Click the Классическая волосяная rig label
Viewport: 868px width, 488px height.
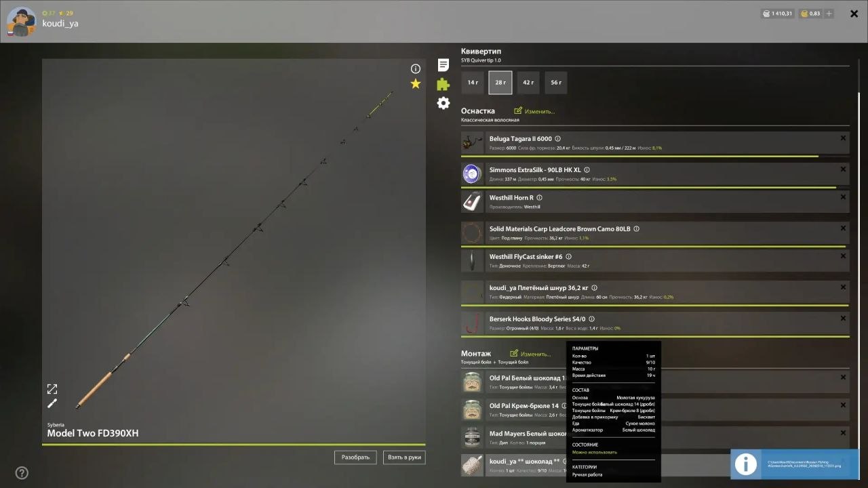[x=490, y=120]
